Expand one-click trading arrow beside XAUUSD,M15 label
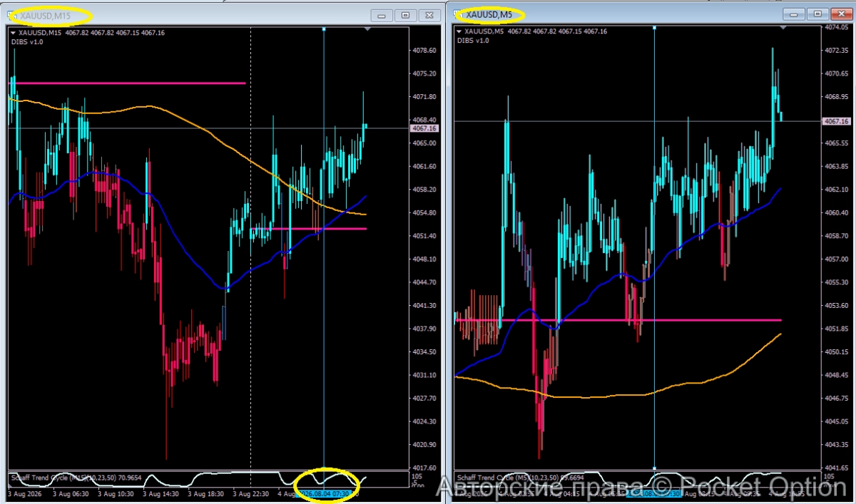Screen dimensions: 856x504 pyautogui.click(x=14, y=33)
